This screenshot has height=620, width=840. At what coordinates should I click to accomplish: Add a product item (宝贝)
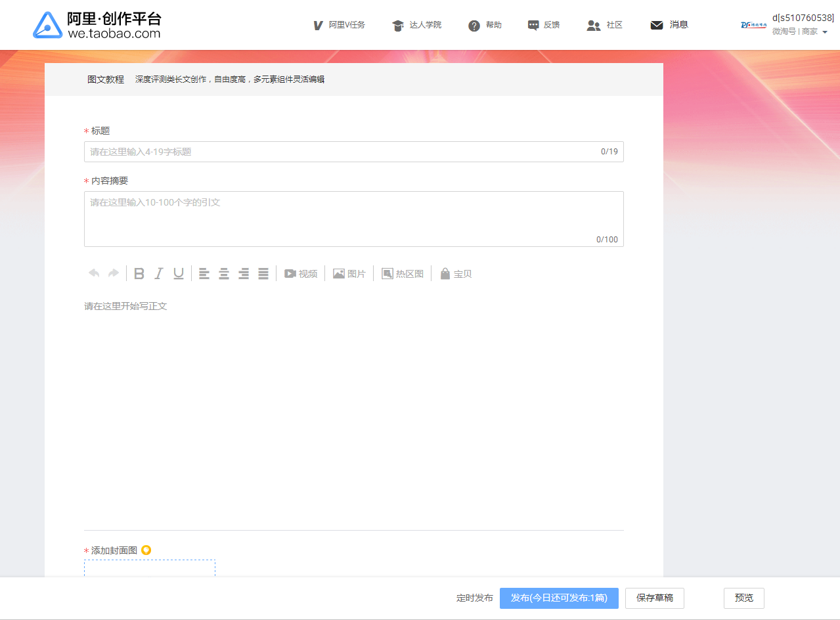pyautogui.click(x=456, y=273)
